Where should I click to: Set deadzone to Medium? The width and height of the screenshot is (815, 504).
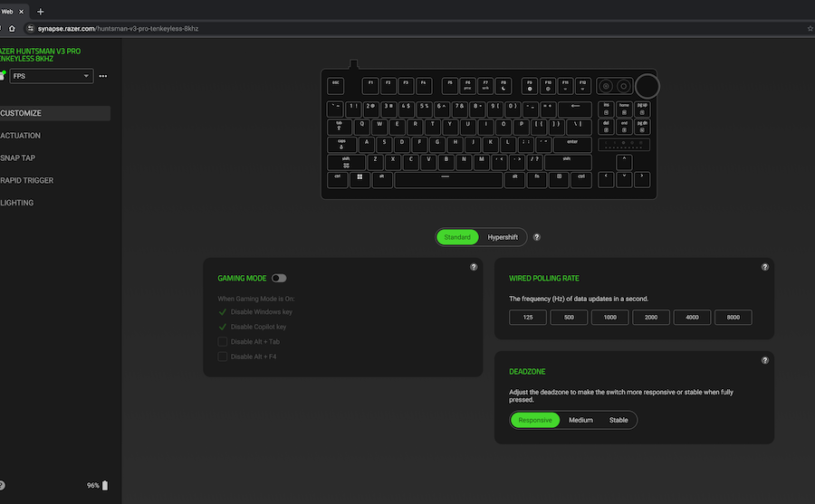click(580, 420)
